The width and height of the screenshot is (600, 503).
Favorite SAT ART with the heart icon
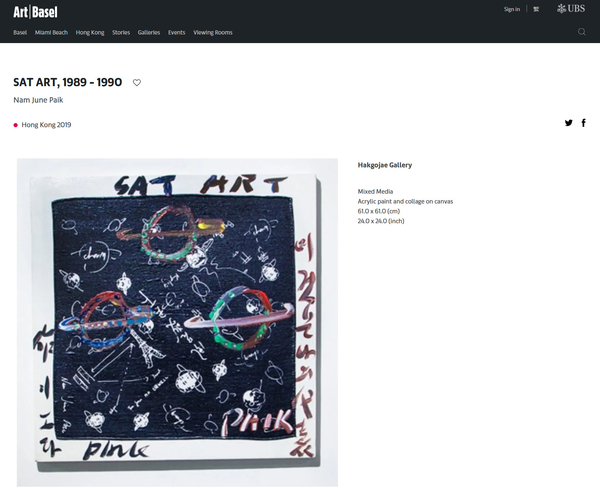pos(137,82)
